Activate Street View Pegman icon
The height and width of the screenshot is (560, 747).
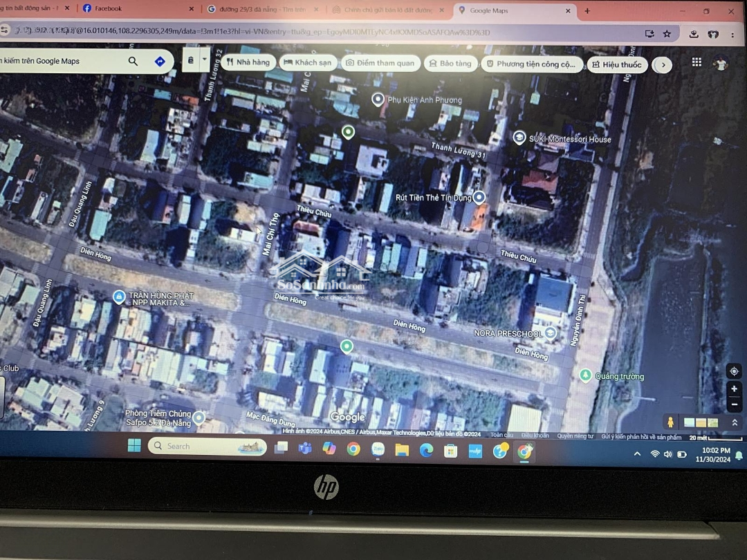click(670, 422)
